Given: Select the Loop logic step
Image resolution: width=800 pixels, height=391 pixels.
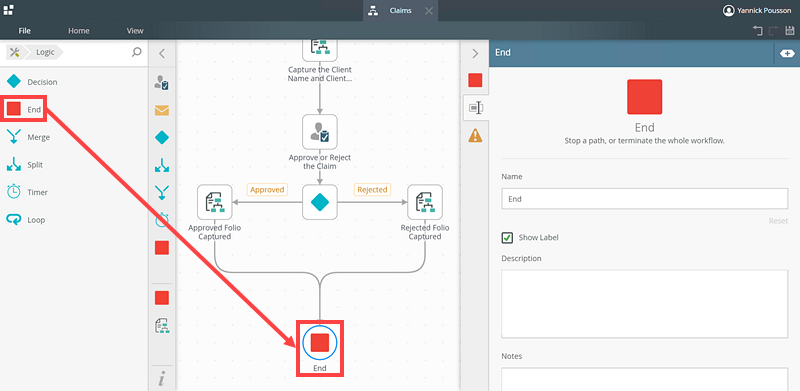Looking at the screenshot, I should tap(27, 220).
